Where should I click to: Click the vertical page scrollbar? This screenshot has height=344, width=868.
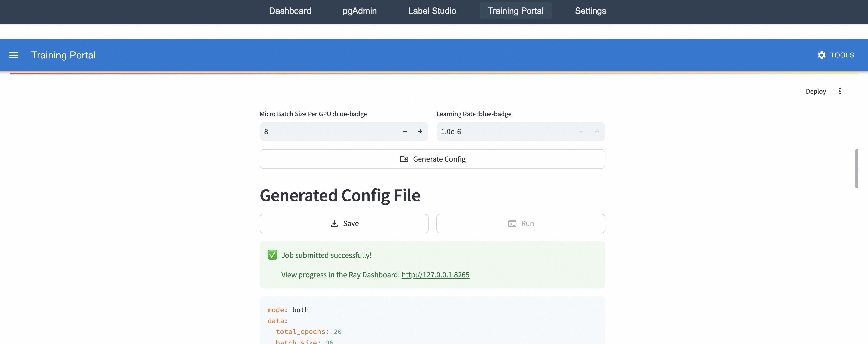(856, 169)
